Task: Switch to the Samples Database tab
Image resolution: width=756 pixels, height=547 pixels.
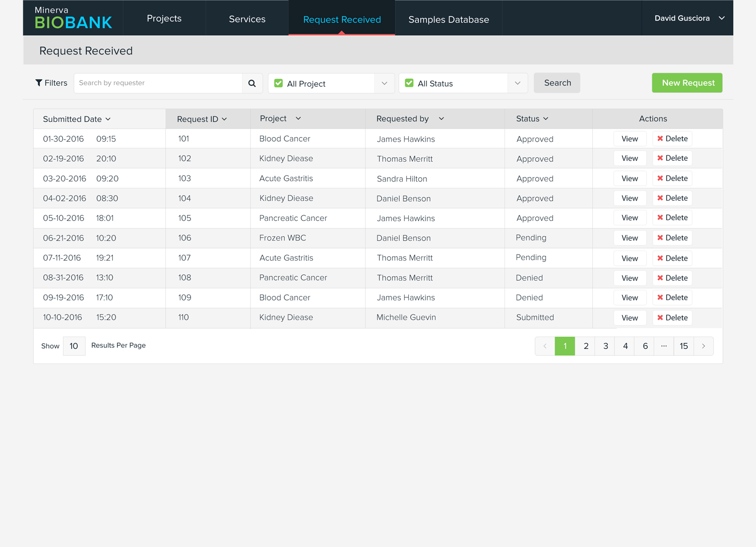Action: point(449,19)
